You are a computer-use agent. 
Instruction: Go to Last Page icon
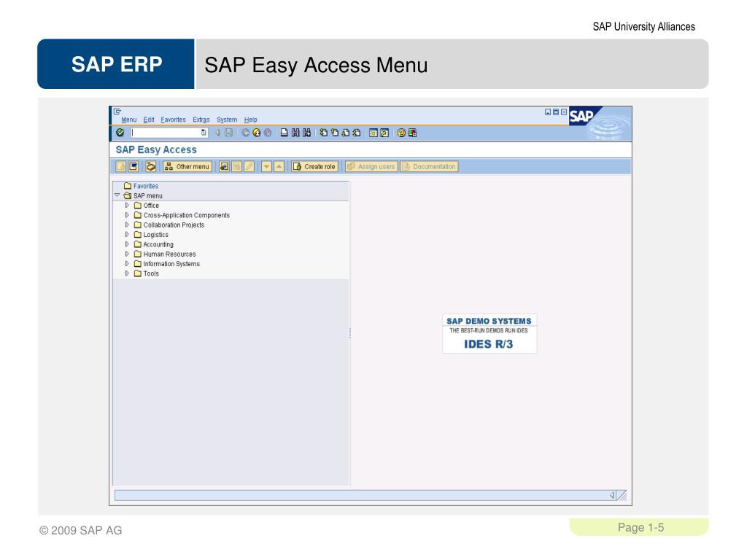tap(356, 133)
